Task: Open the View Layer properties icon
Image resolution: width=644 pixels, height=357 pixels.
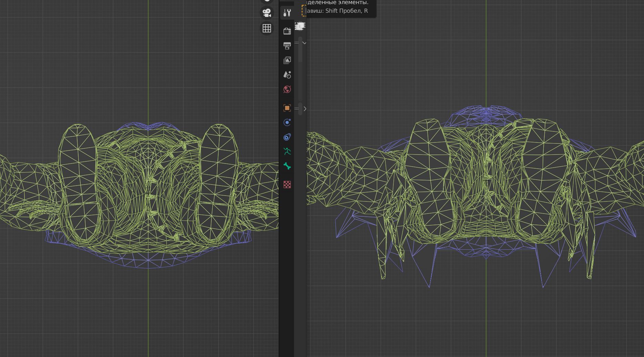Action: [x=287, y=60]
